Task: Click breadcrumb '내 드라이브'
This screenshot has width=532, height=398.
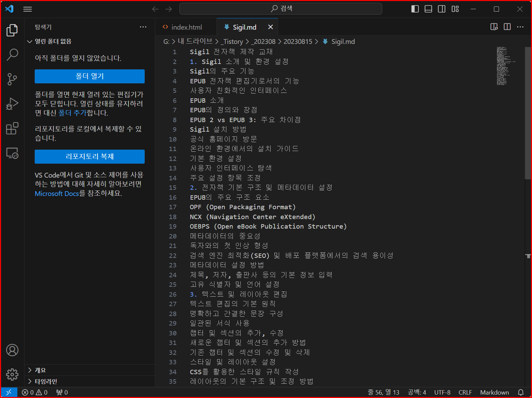Action: [195, 42]
